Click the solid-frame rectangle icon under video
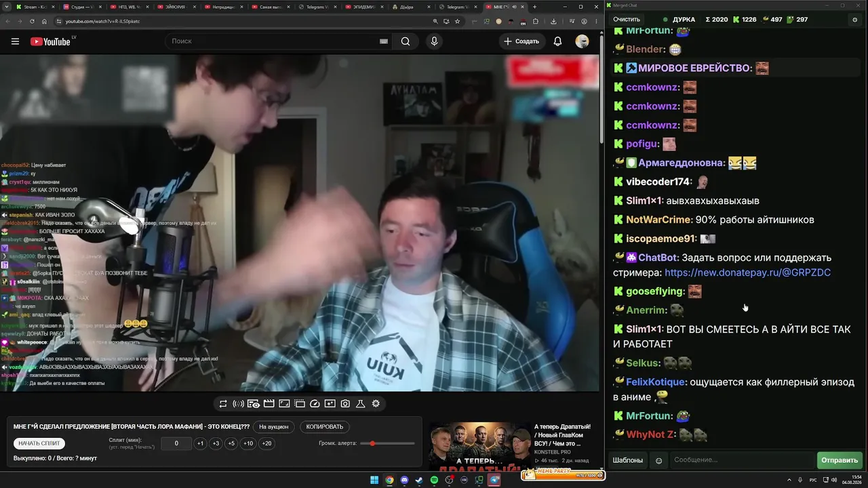868x488 pixels. click(284, 404)
